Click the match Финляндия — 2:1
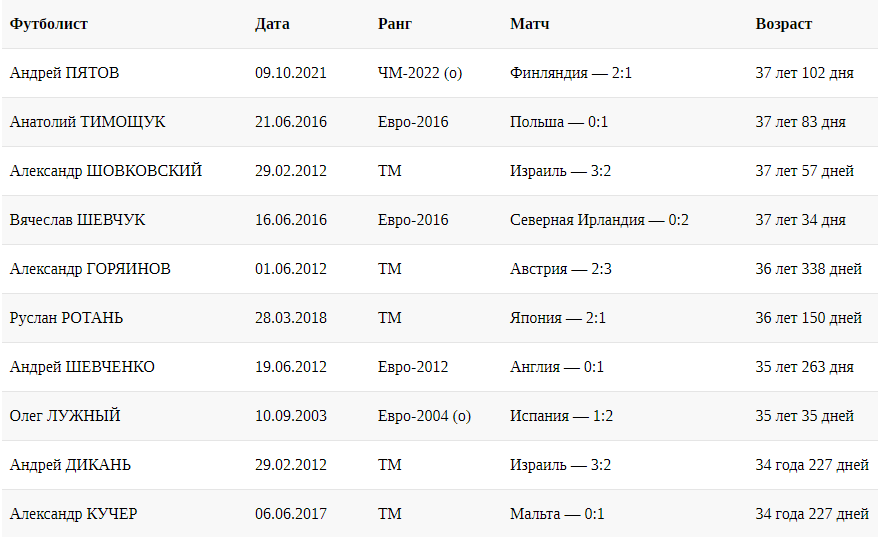878x537 pixels. point(571,73)
